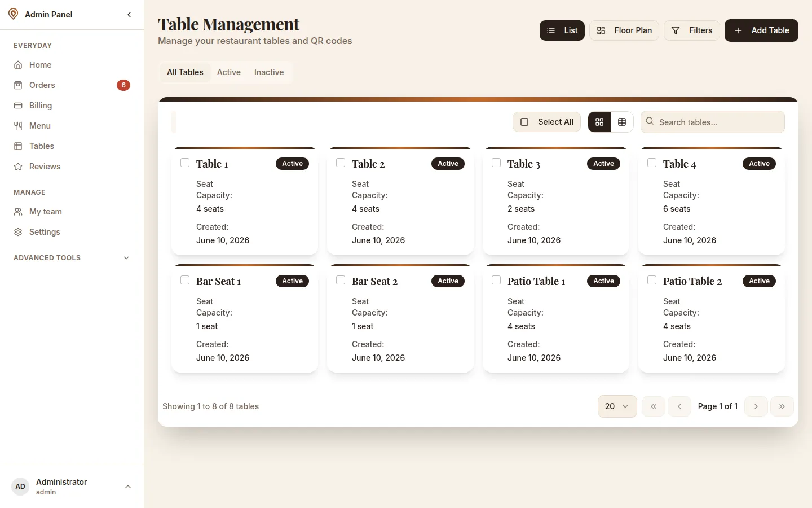The height and width of the screenshot is (508, 812).
Task: Click the AD administrator avatar
Action: (x=20, y=487)
